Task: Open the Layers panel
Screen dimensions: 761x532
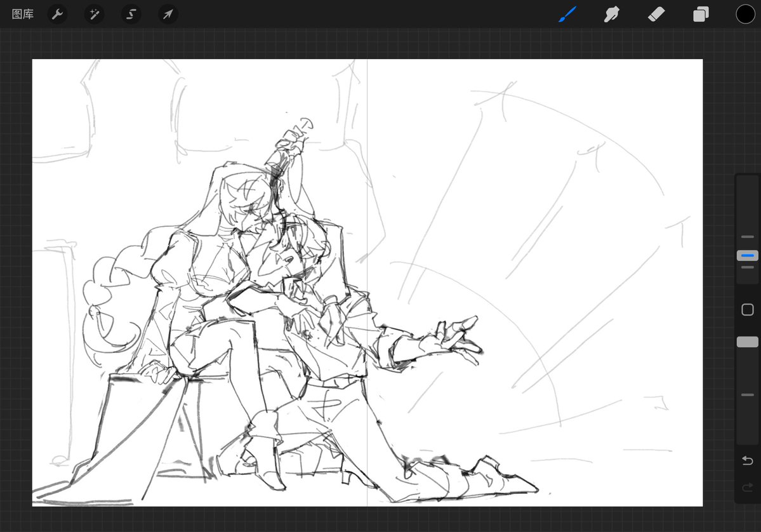Action: (700, 15)
